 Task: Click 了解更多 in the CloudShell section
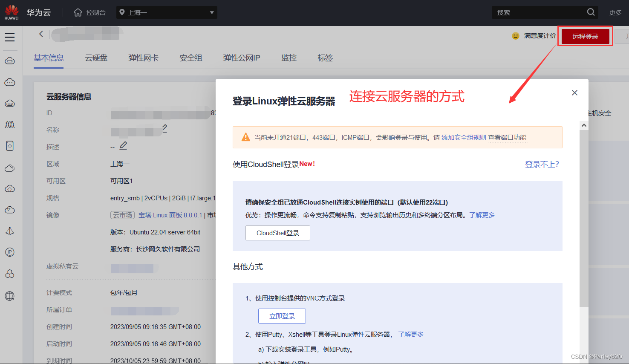click(482, 215)
